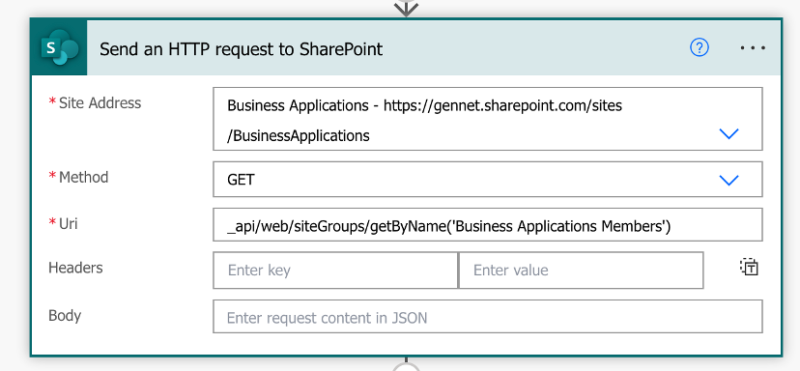This screenshot has height=371, width=800.
Task: Click the Body label
Action: pyautogui.click(x=65, y=315)
